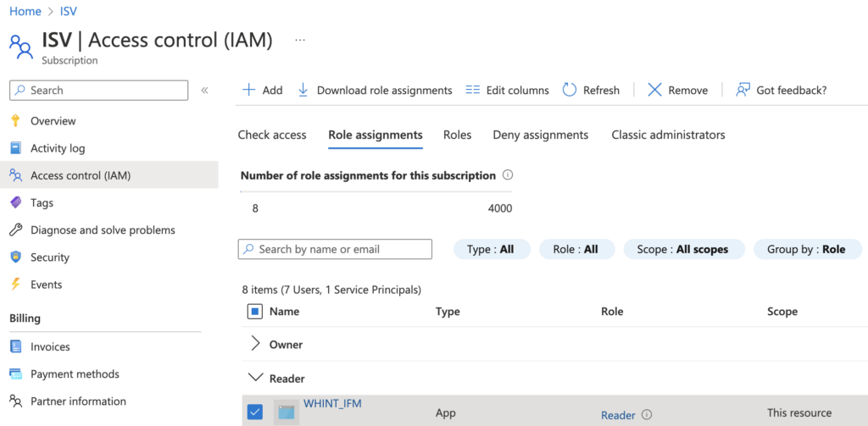
Task: Switch to the Check access tab
Action: (x=272, y=135)
